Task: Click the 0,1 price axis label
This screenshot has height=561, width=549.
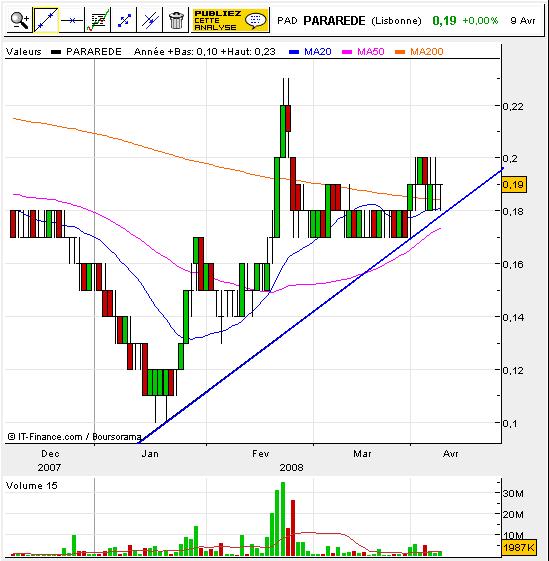Action: (510, 423)
